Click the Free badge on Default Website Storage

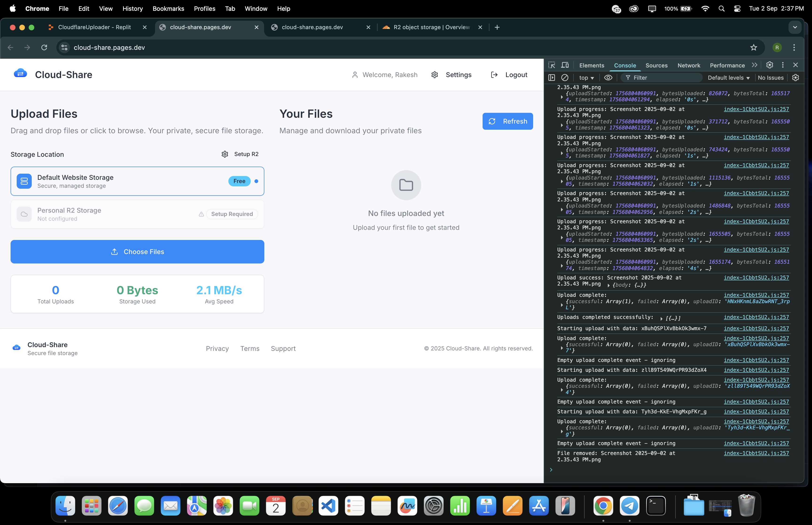[239, 181]
